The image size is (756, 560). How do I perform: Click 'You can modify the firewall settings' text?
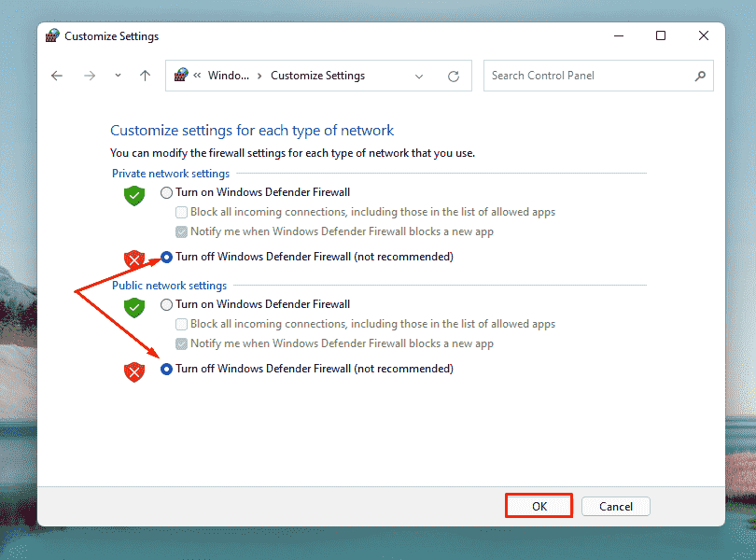[293, 153]
